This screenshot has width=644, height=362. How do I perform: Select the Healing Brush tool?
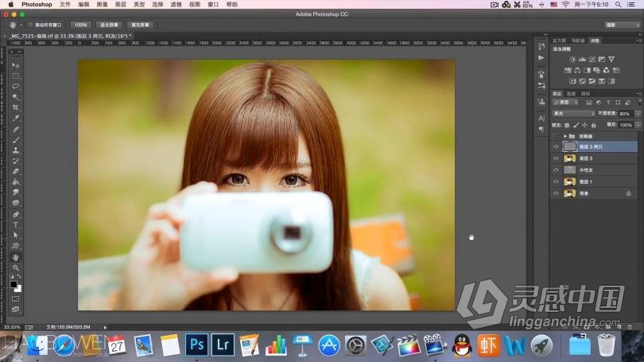[16, 130]
